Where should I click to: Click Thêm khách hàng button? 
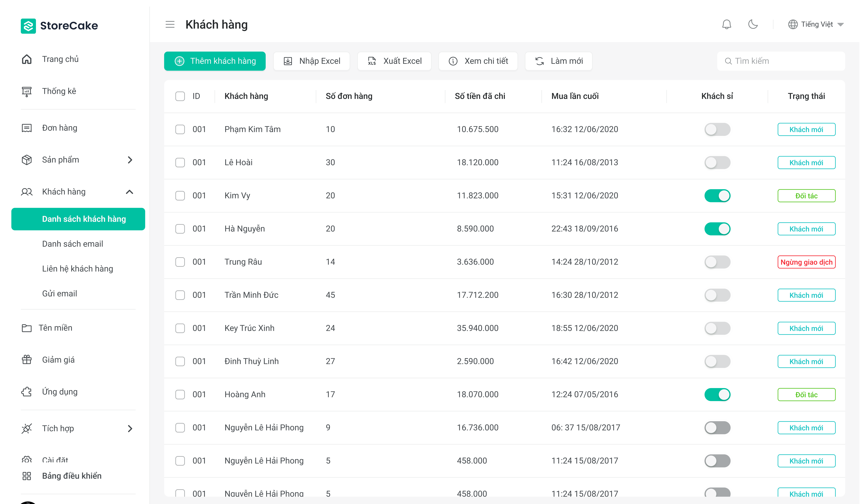(x=215, y=61)
